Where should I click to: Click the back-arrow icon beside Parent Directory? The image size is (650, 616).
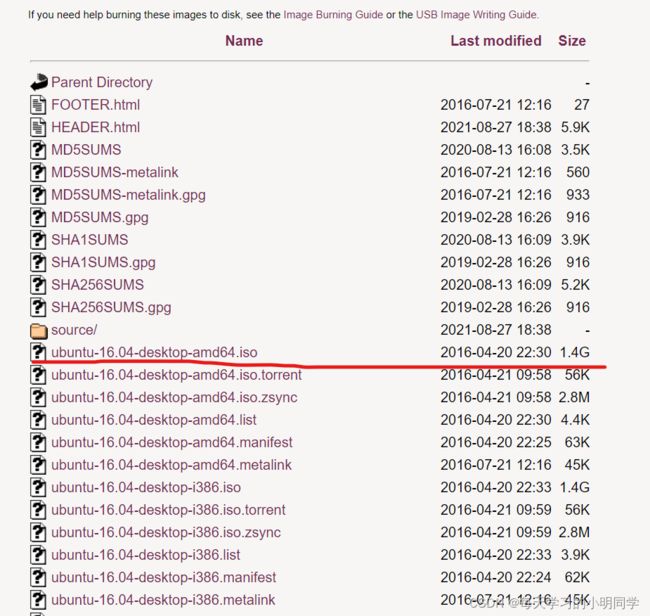[39, 82]
